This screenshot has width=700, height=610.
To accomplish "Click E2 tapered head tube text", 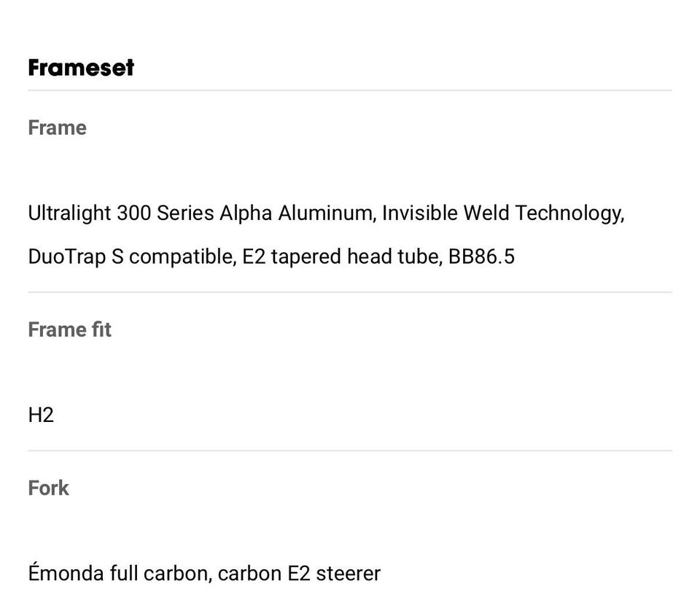I will [x=342, y=257].
